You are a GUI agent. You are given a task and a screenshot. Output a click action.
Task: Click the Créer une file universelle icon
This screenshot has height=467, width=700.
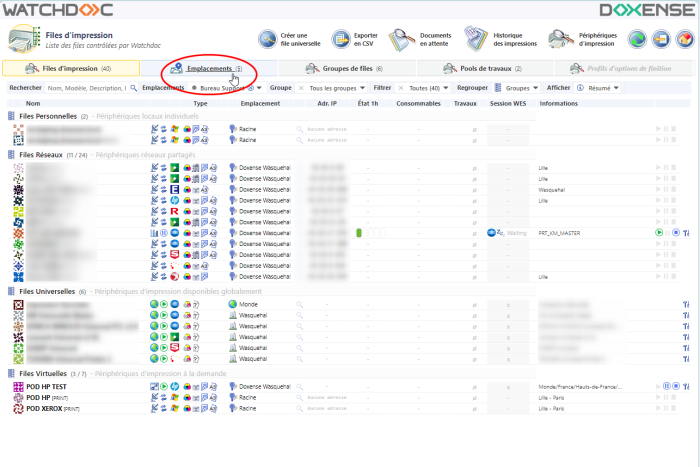pos(270,39)
